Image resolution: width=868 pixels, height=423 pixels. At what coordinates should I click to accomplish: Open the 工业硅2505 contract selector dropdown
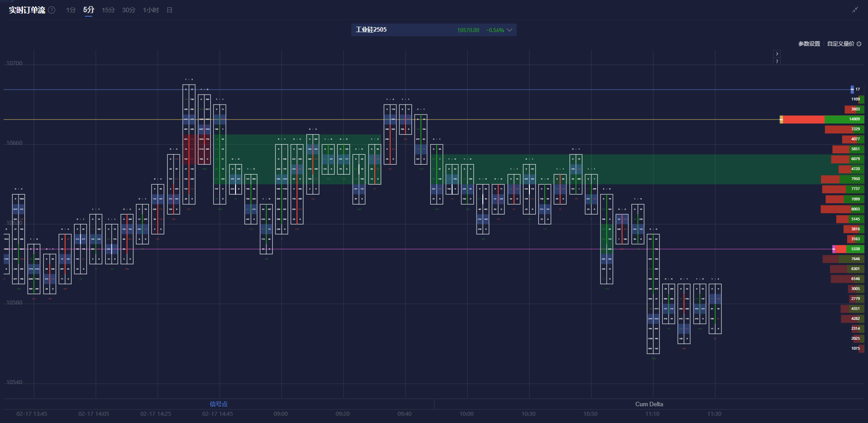pos(371,30)
